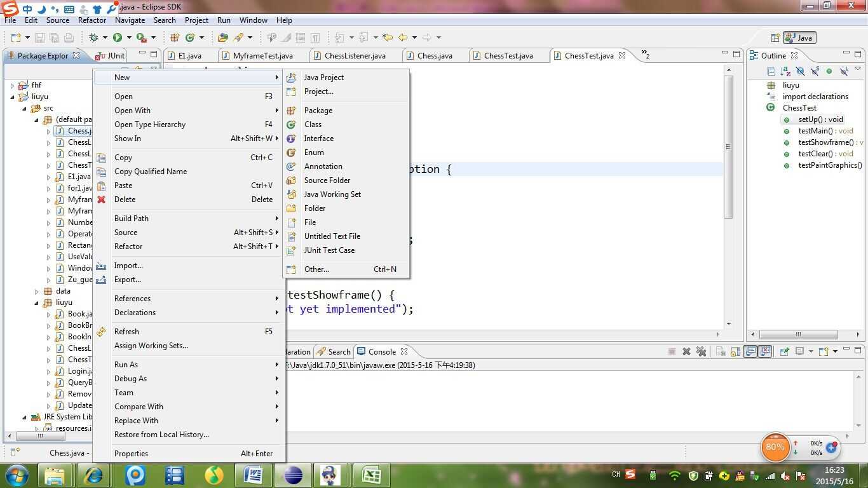Click Run External Tools toolbar icon
868x488 pixels.
[x=142, y=37]
